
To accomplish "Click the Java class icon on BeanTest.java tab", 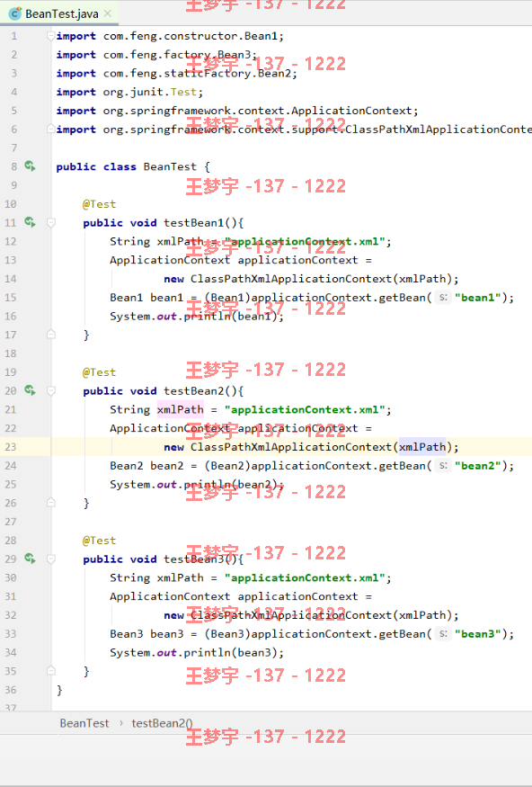I will click(x=15, y=13).
